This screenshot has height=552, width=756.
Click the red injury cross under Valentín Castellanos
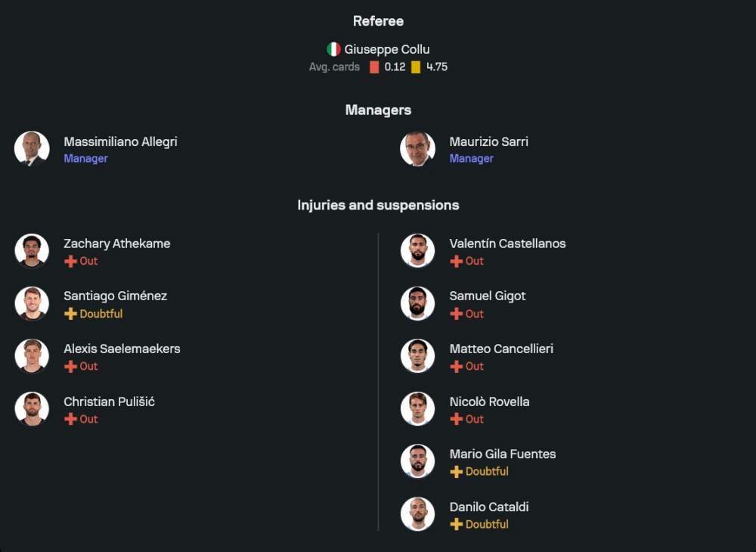pyautogui.click(x=456, y=261)
